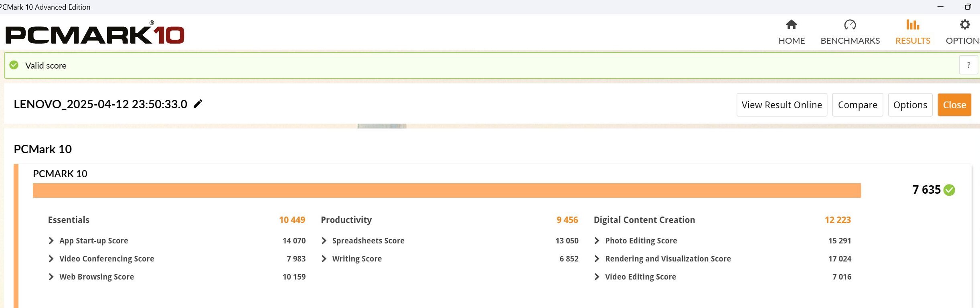Expand Photo Editing Score row
This screenshot has height=308, width=980.
(x=597, y=241)
